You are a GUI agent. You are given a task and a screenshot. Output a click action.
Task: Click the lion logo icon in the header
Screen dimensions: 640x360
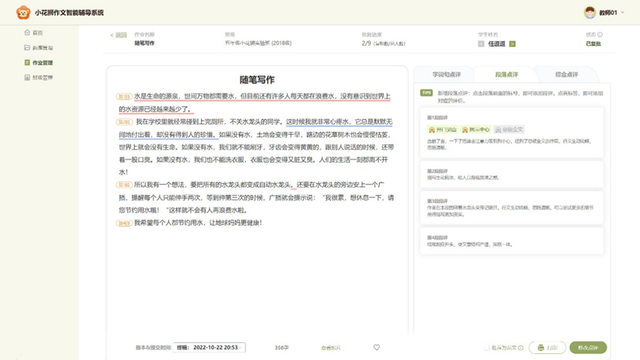tap(23, 13)
